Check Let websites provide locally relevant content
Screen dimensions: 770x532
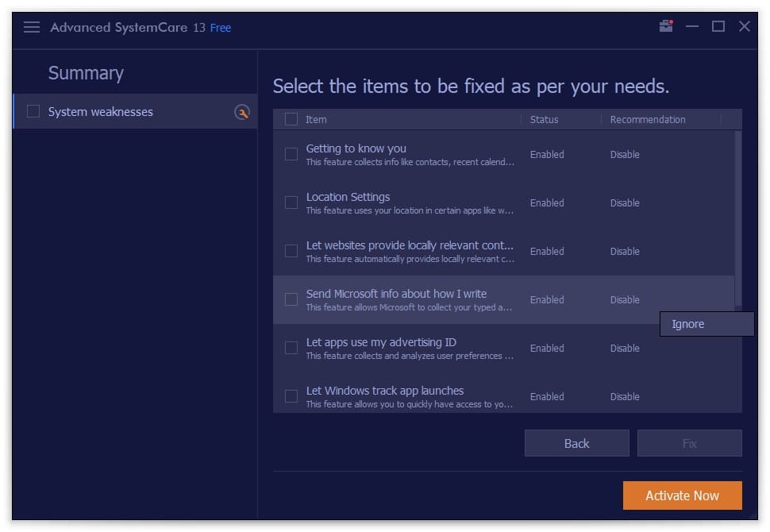291,251
